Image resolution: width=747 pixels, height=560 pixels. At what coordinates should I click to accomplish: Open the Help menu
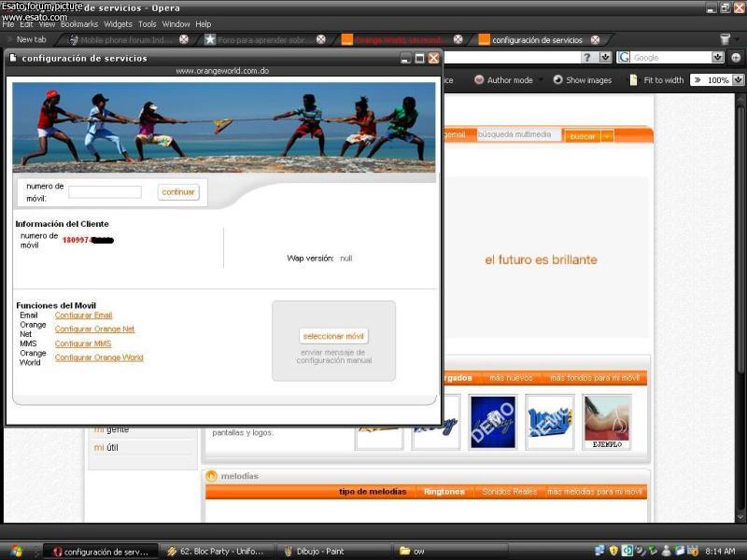point(203,24)
